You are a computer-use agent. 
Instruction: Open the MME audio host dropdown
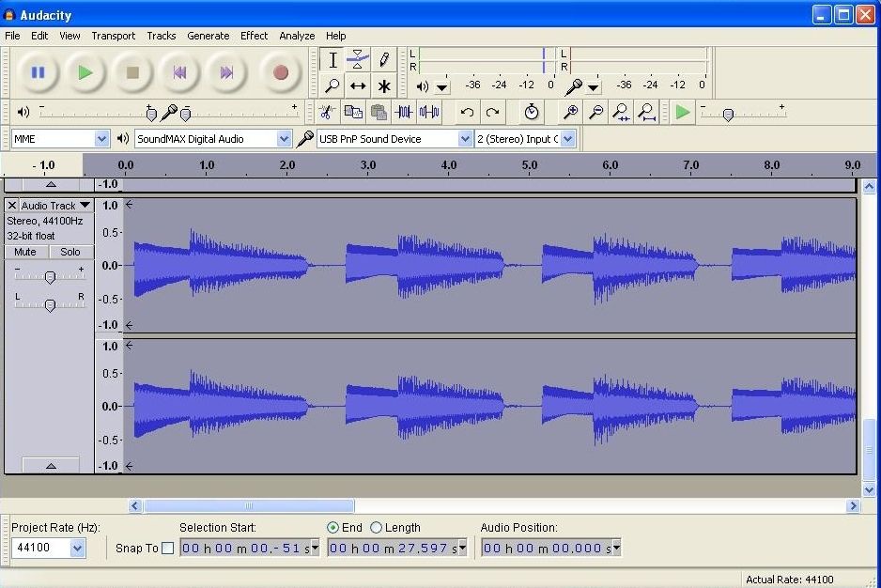[101, 139]
